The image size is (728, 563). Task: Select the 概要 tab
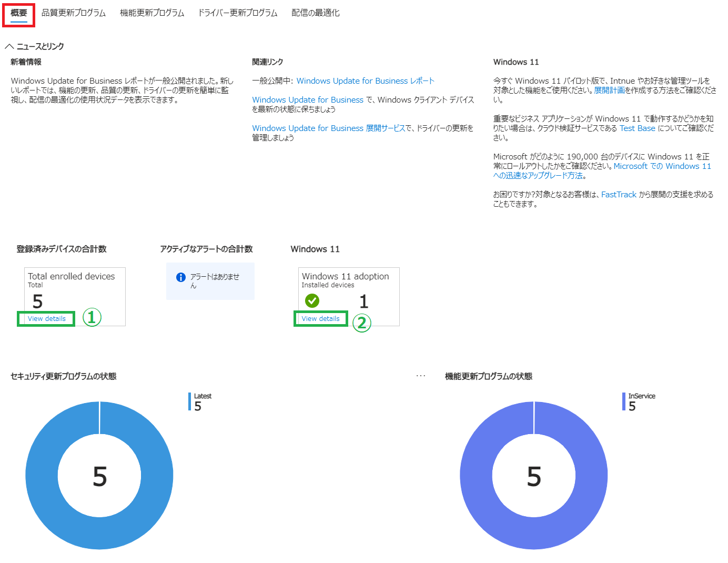19,13
